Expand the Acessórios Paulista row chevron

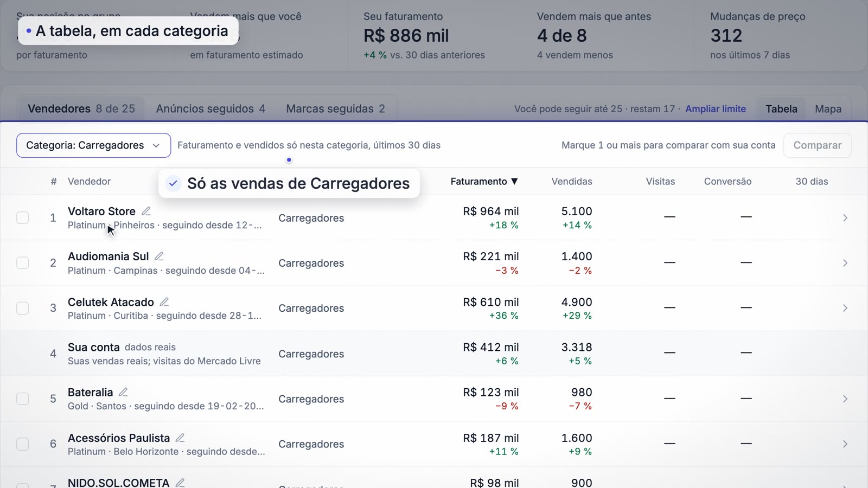pos(845,444)
